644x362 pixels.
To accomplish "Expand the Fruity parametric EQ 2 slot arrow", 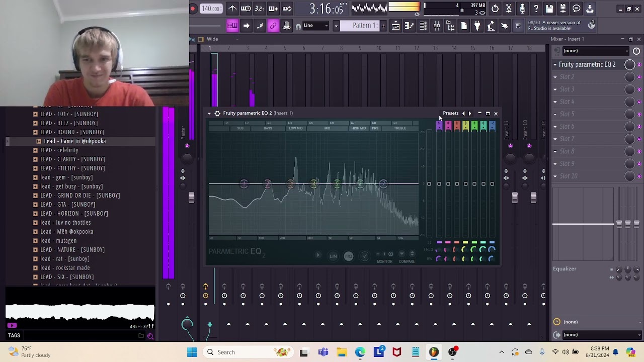I will pos(555,64).
